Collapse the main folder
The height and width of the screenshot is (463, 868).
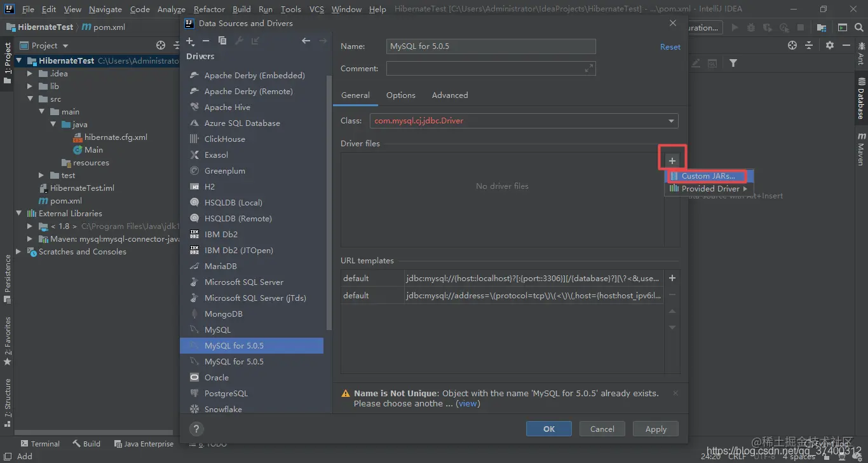(x=41, y=112)
